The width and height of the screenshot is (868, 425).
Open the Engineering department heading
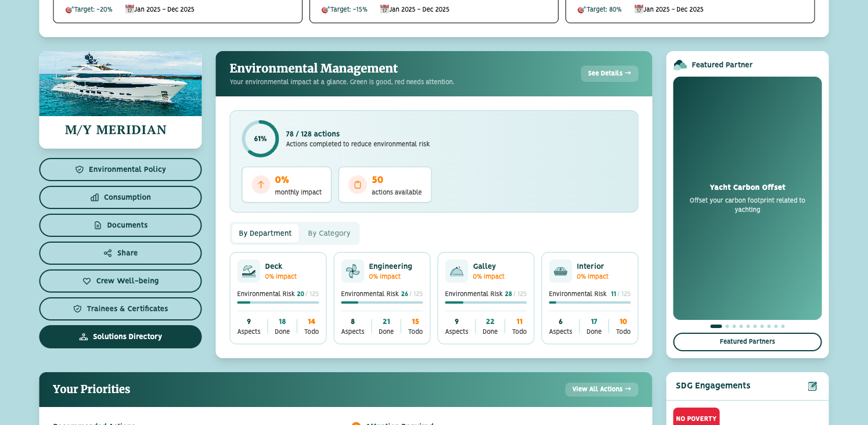coord(390,266)
